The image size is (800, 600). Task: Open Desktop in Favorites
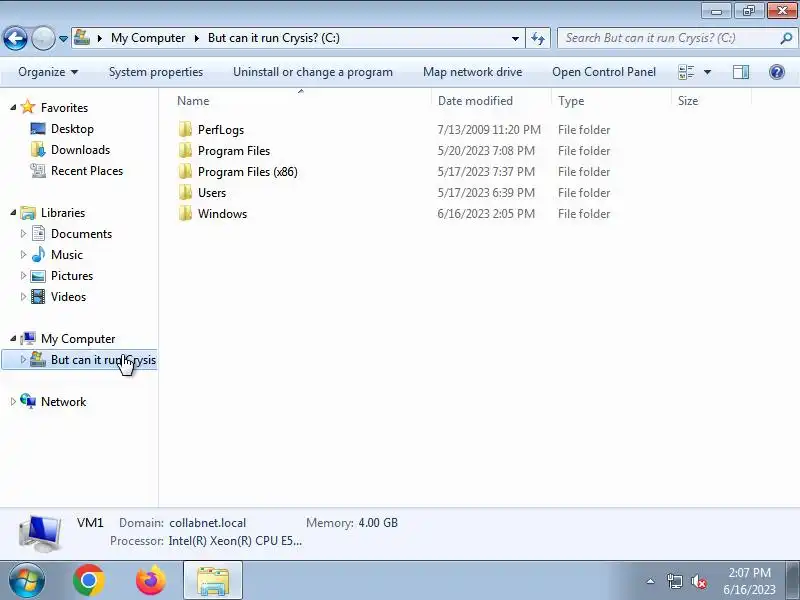point(72,129)
